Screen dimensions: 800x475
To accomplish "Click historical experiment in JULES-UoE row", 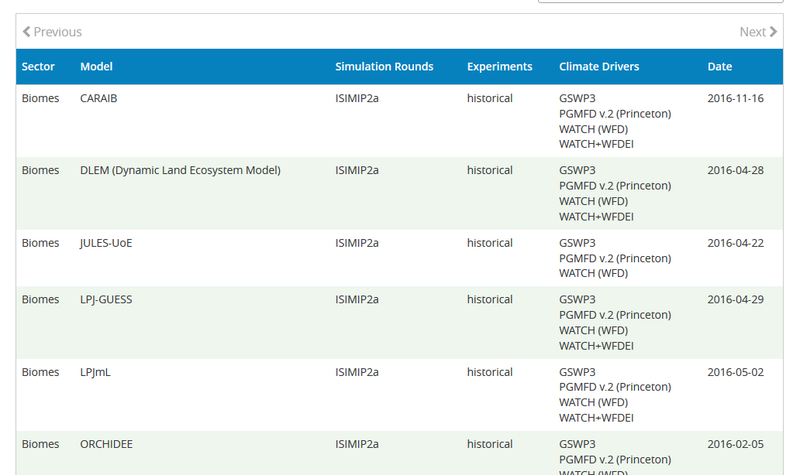I will [x=490, y=243].
